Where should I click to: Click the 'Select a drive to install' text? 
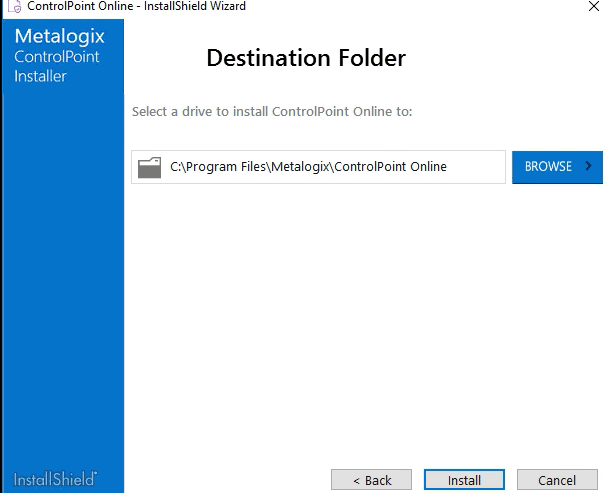[272, 111]
